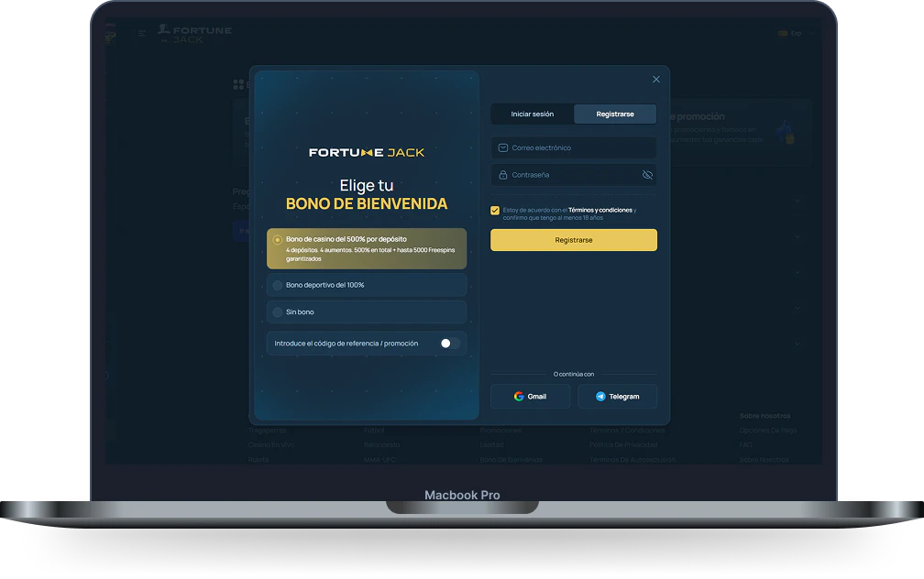Select the Sin bono option
924x579 pixels.
pos(367,312)
